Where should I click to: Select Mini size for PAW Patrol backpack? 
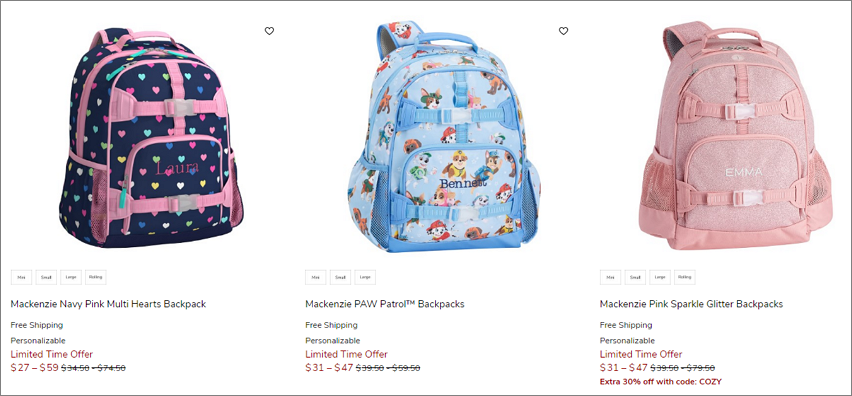[x=316, y=277]
